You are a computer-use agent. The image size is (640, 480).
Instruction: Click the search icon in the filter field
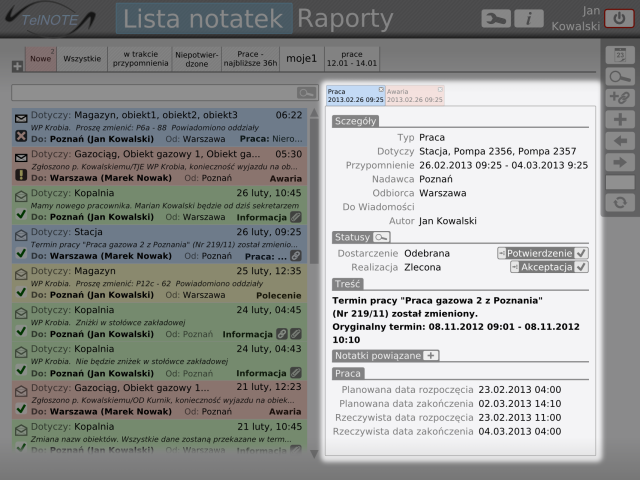307,93
